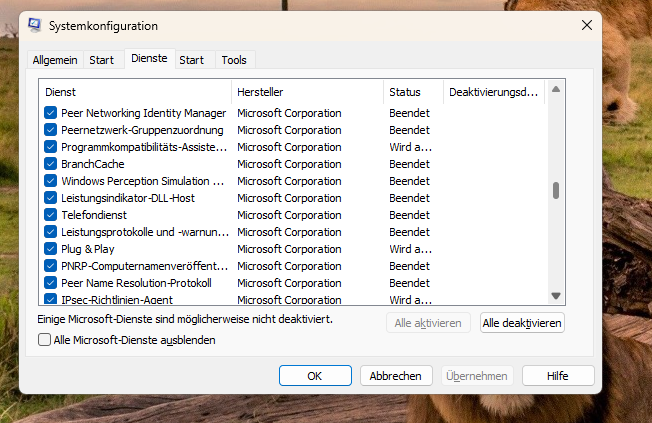Click Microsoft Corporation in IPsec-Richtlinien-Agent row
Screen dimensions: 652x423
tap(289, 299)
